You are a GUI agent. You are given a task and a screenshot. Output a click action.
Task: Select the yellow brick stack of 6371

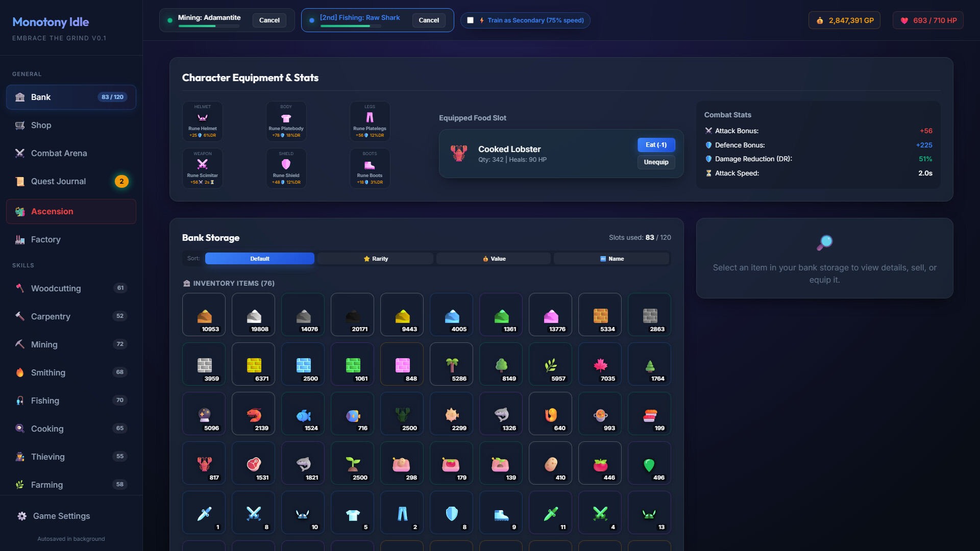(x=254, y=364)
